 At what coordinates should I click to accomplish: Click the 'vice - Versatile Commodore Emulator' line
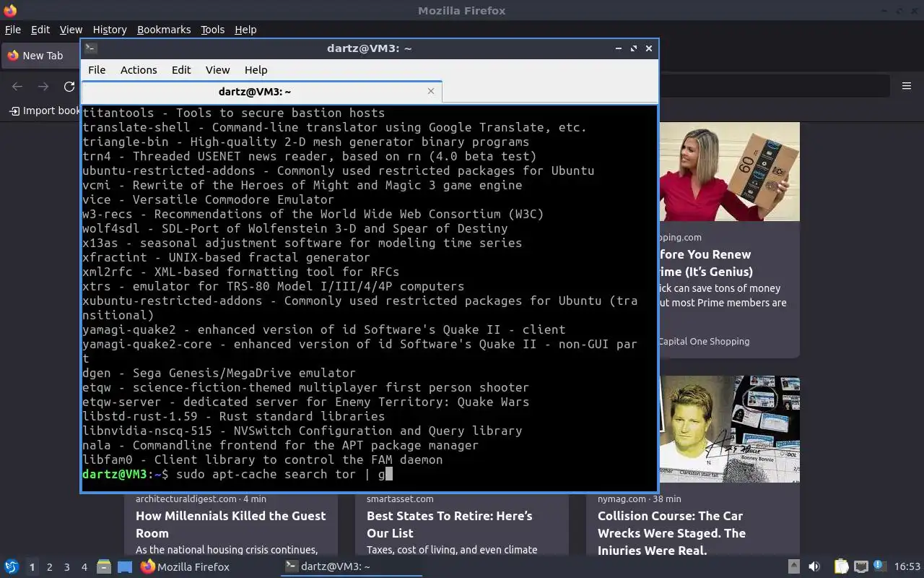(x=208, y=199)
